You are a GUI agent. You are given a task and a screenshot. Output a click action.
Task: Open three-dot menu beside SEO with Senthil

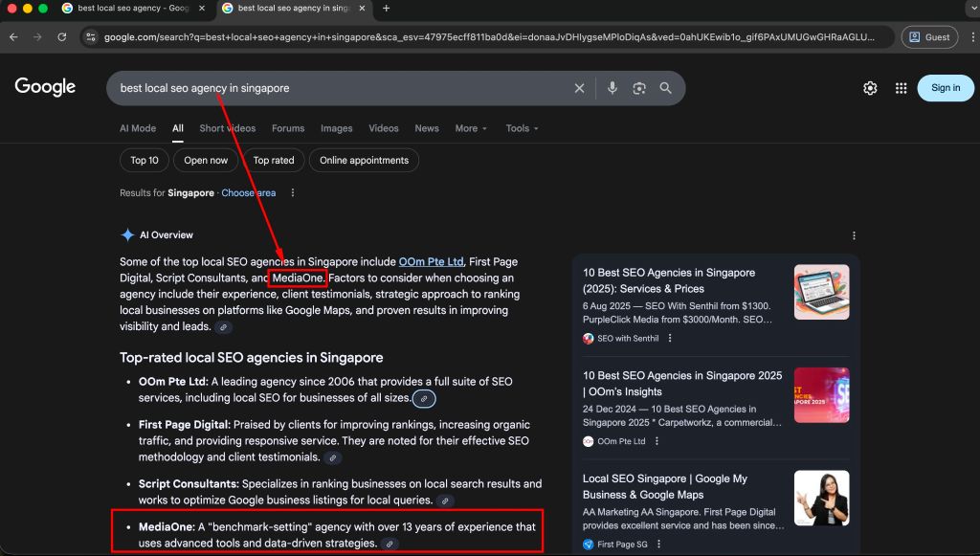coord(670,338)
